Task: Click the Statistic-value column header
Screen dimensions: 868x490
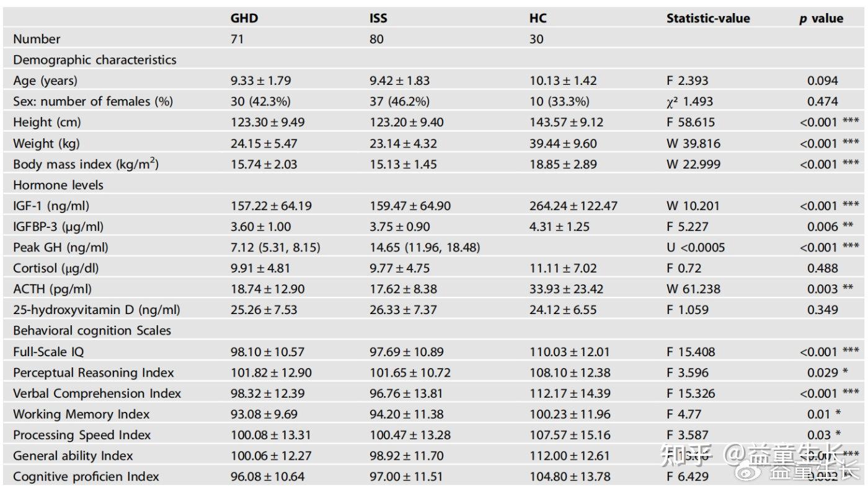Action: click(707, 18)
